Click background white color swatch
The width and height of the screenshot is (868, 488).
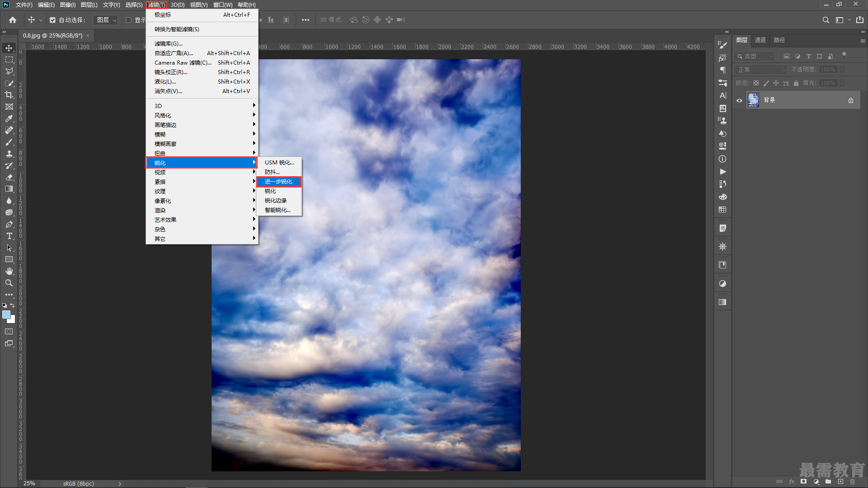(13, 320)
